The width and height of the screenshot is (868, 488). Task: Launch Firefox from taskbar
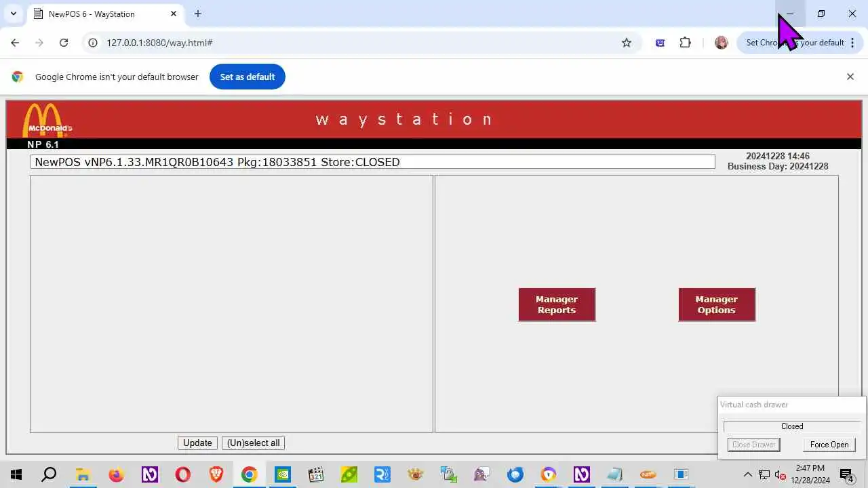pos(116,474)
